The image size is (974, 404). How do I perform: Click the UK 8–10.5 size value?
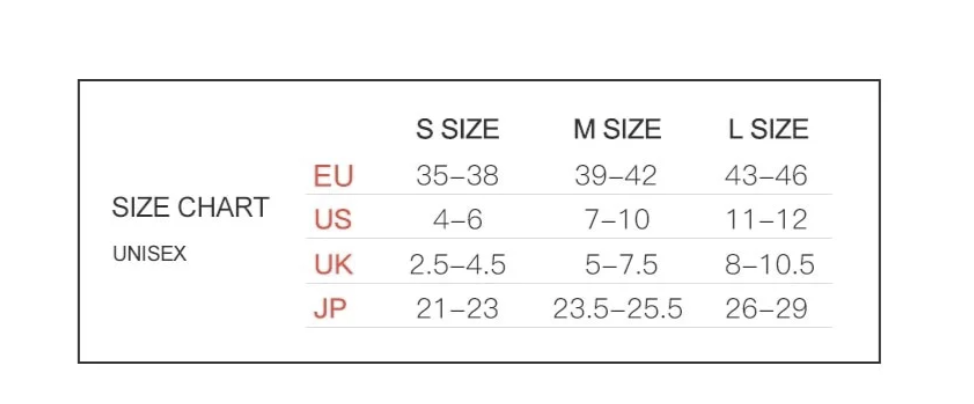point(770,265)
